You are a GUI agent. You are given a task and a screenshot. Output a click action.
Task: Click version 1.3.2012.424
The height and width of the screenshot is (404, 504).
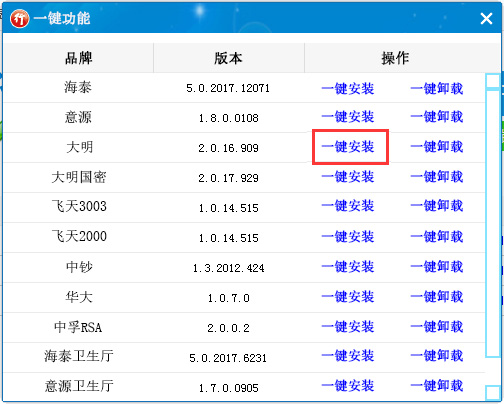[229, 268]
